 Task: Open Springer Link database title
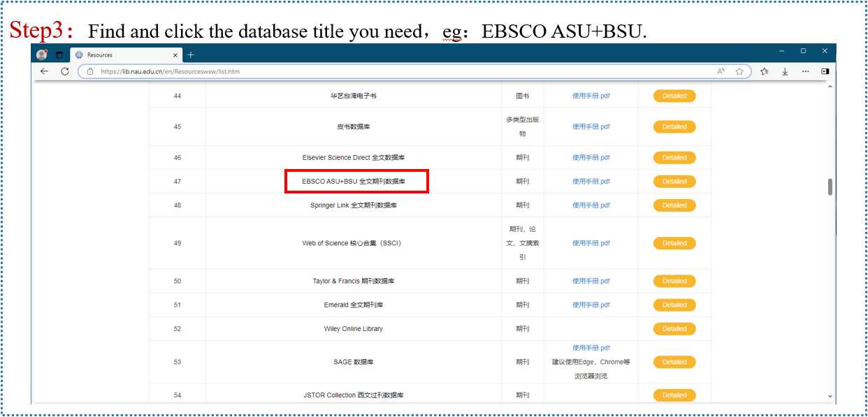tap(354, 205)
